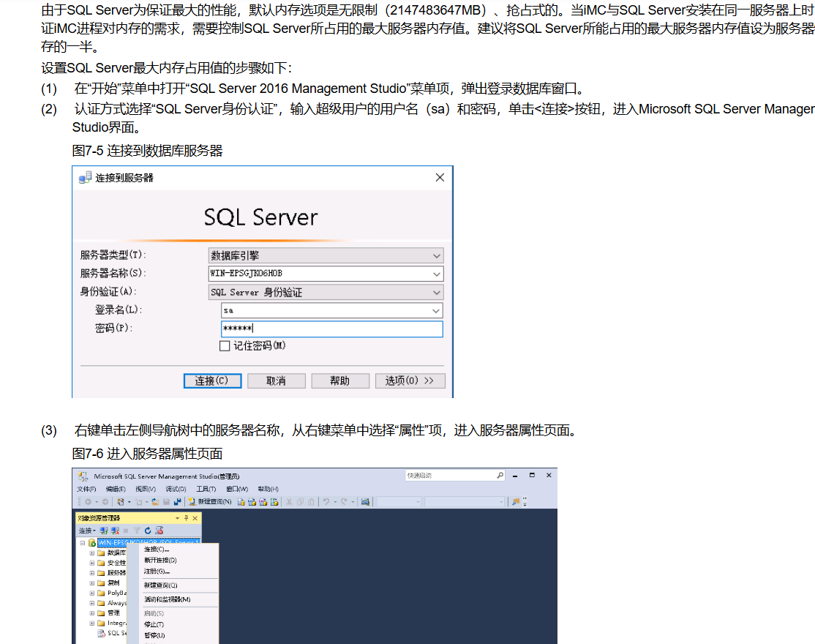The width and height of the screenshot is (815, 644).
Task: Open the 帮助(H) menu in SSMS
Action: point(268,489)
